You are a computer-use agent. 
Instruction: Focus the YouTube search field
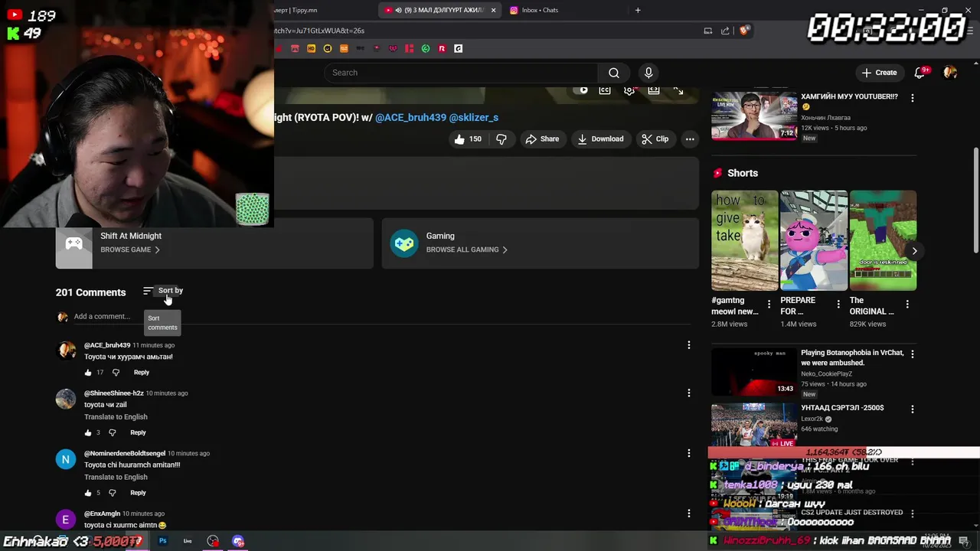click(x=461, y=73)
